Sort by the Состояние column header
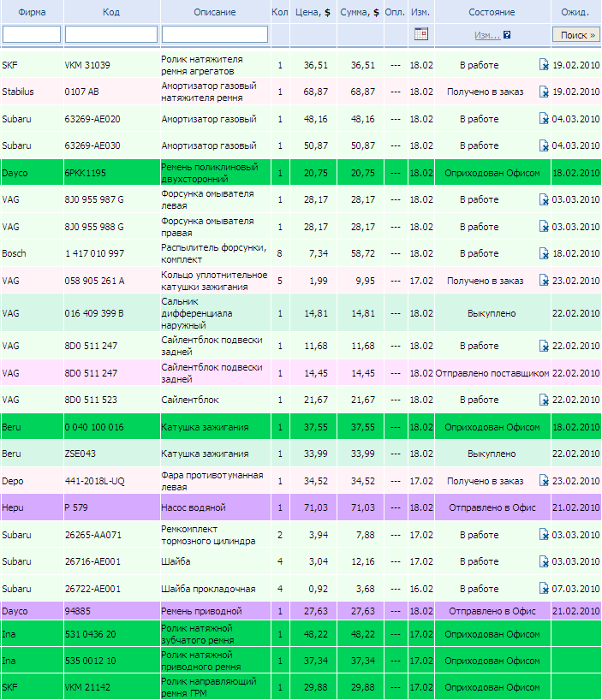 [x=492, y=12]
